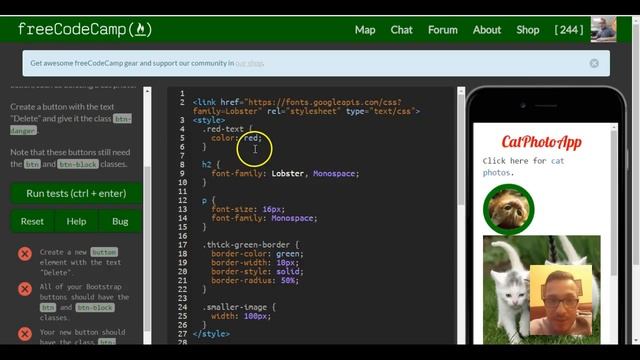Open the Chat page

click(401, 30)
